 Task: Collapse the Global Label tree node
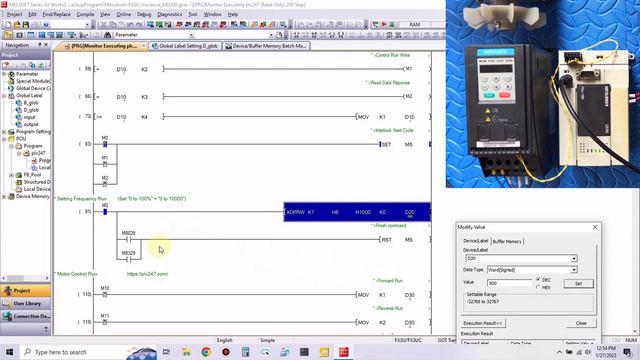pyautogui.click(x=4, y=96)
